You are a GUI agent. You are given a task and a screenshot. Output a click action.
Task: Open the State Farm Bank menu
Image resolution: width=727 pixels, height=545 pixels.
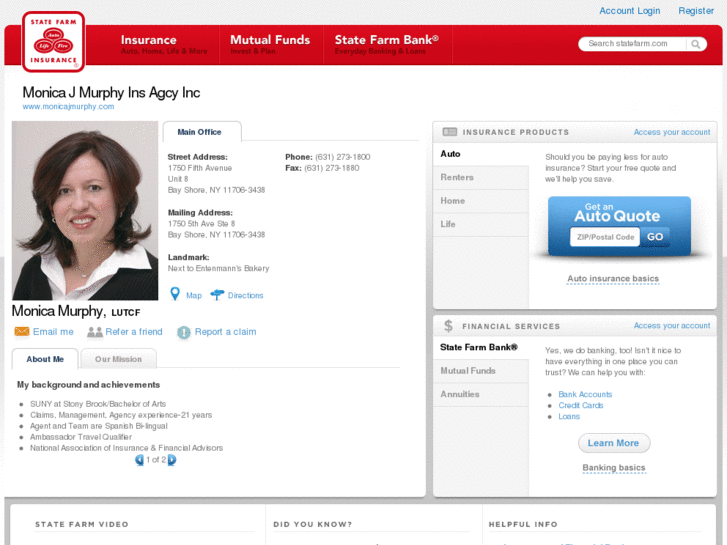[387, 45]
